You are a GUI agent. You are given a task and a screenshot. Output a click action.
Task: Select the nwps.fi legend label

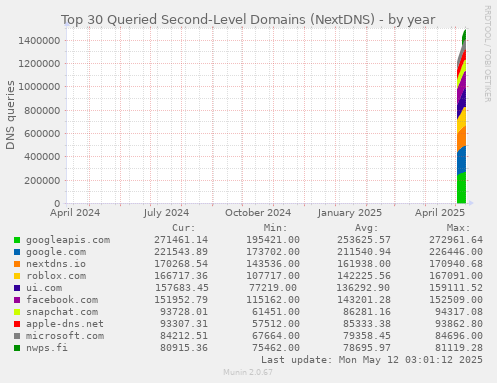47,348
